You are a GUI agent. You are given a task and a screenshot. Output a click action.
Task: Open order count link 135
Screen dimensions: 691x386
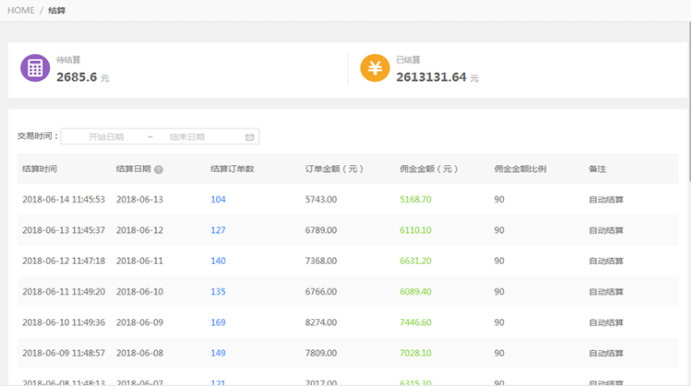click(x=218, y=292)
